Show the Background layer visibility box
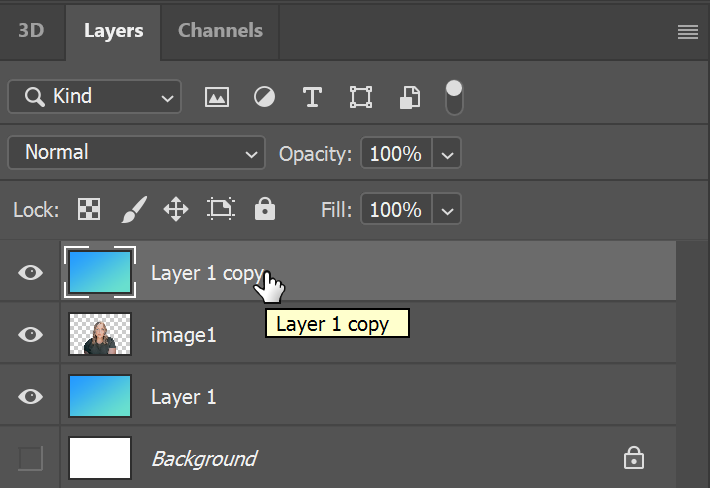Screen dimensions: 710x488 pyautogui.click(x=30, y=458)
